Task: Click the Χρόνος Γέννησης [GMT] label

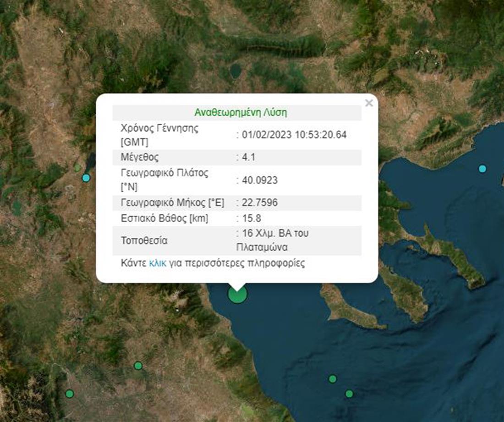Action: point(159,135)
